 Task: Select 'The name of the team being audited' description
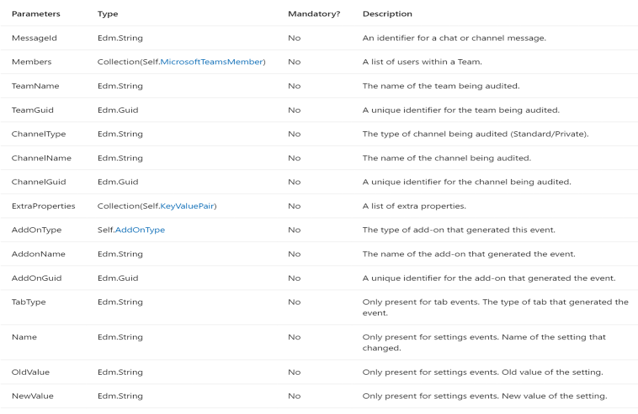441,86
